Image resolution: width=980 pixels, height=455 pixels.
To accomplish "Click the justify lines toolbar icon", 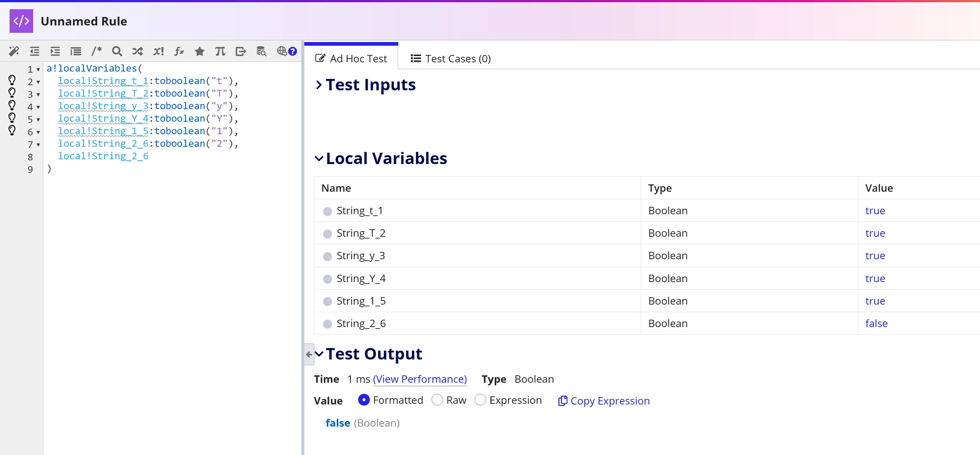I will click(76, 51).
